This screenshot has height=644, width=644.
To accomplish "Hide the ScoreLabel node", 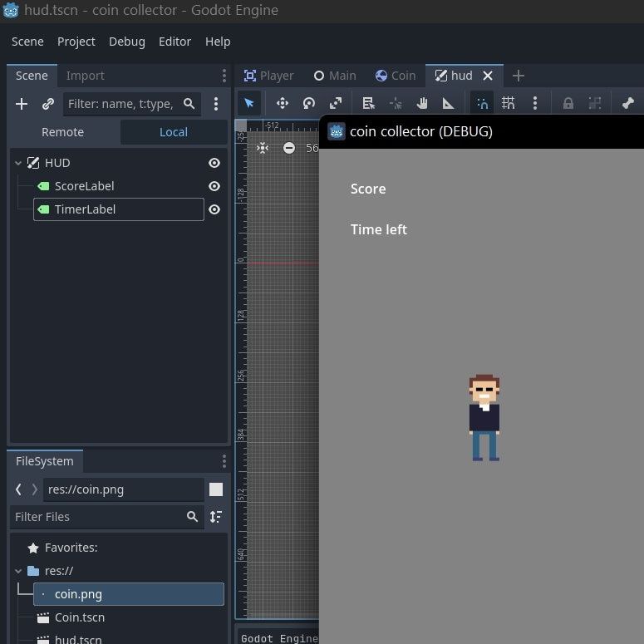I will pos(214,186).
